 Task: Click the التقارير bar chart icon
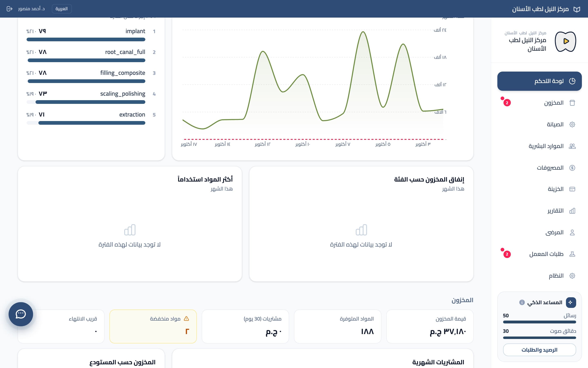pos(572,211)
